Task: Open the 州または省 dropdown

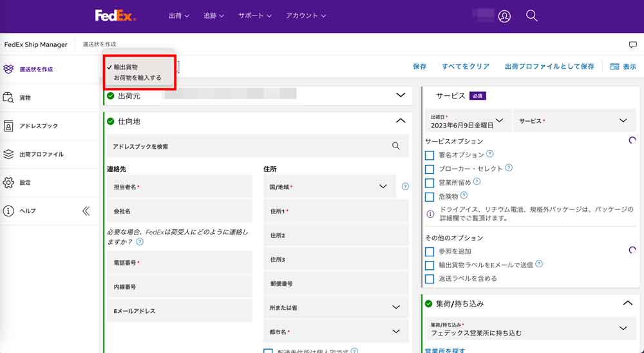Action: click(x=336, y=307)
